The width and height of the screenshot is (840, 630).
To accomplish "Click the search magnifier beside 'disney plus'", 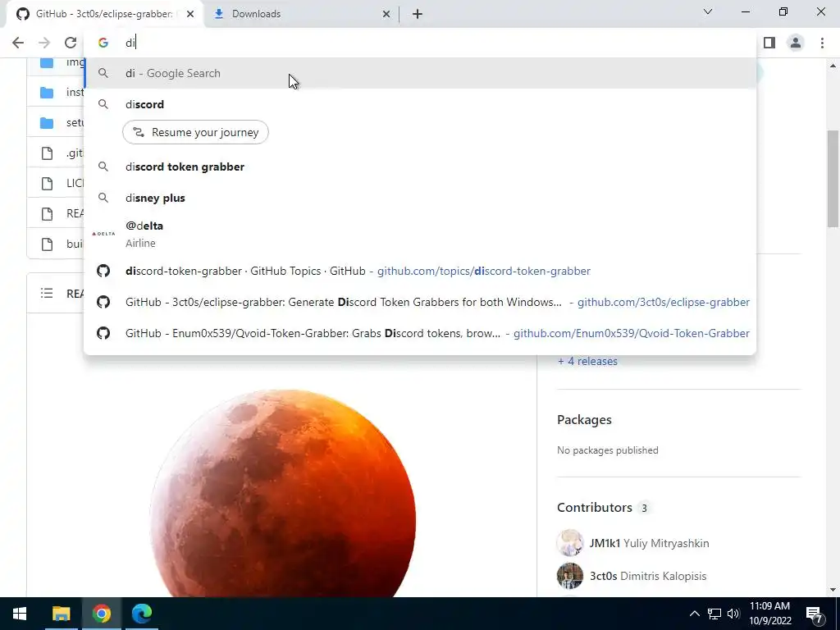I will [x=103, y=198].
